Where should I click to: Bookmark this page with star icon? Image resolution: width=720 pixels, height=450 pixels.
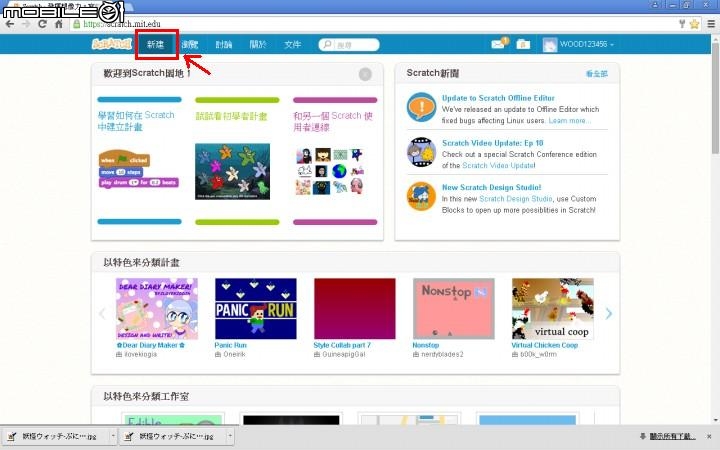(x=694, y=24)
